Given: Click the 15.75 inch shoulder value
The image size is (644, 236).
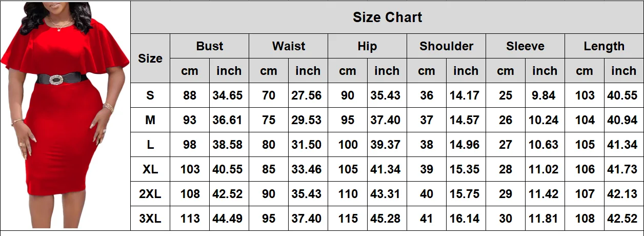Looking at the screenshot, I should click(466, 194).
